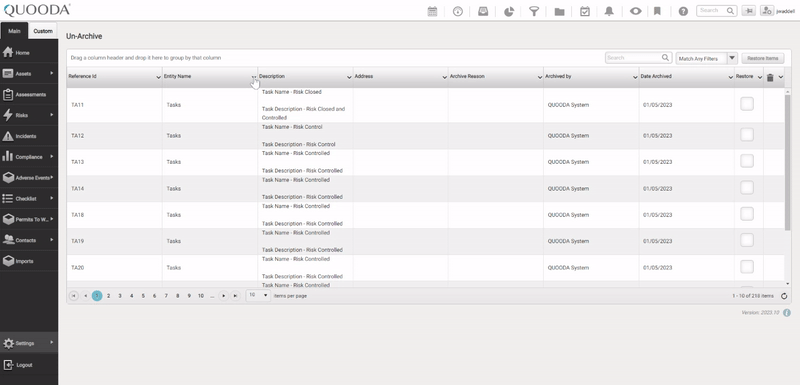The width and height of the screenshot is (800, 385).
Task: Click the grid scrollbar down arrow
Action: tap(787, 284)
